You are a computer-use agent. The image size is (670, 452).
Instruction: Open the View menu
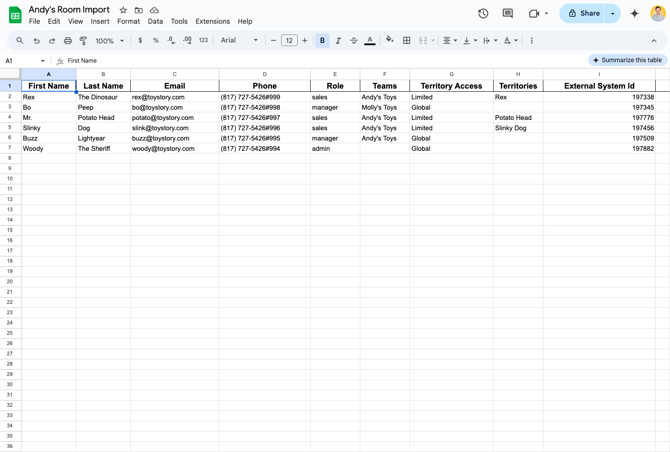click(x=75, y=21)
